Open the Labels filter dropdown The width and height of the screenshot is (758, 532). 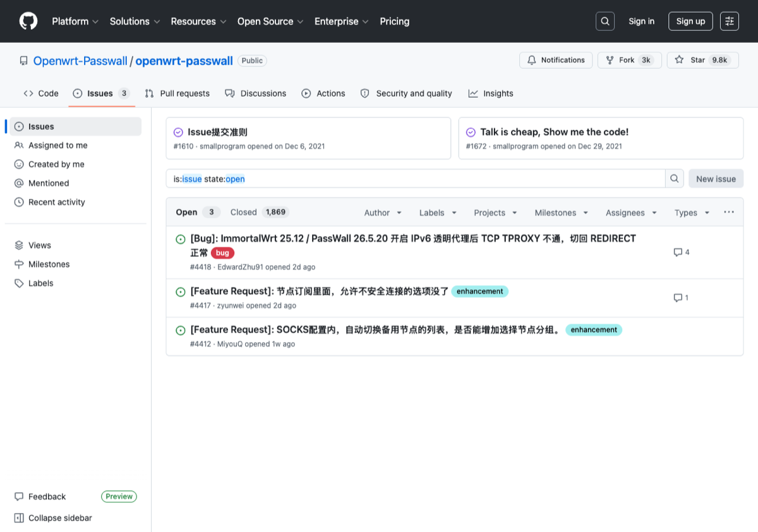438,213
